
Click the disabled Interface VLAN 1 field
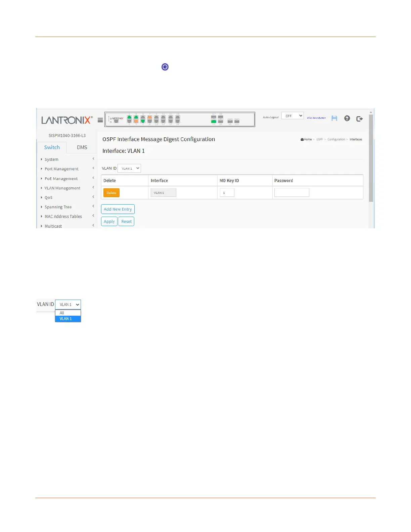click(163, 192)
